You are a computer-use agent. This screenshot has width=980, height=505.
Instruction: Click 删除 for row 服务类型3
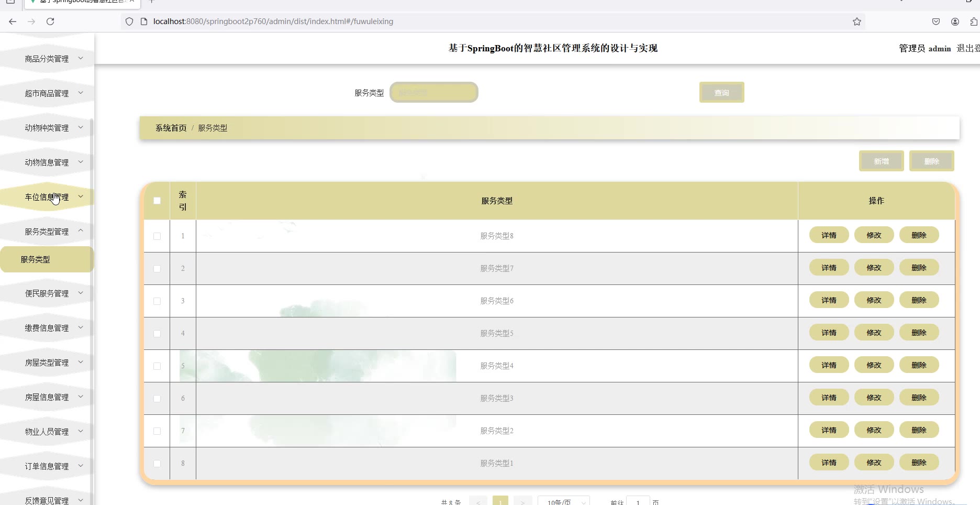[919, 398]
